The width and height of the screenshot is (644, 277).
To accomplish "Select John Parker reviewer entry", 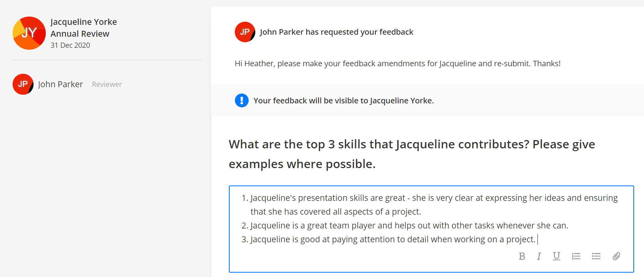I will point(67,84).
